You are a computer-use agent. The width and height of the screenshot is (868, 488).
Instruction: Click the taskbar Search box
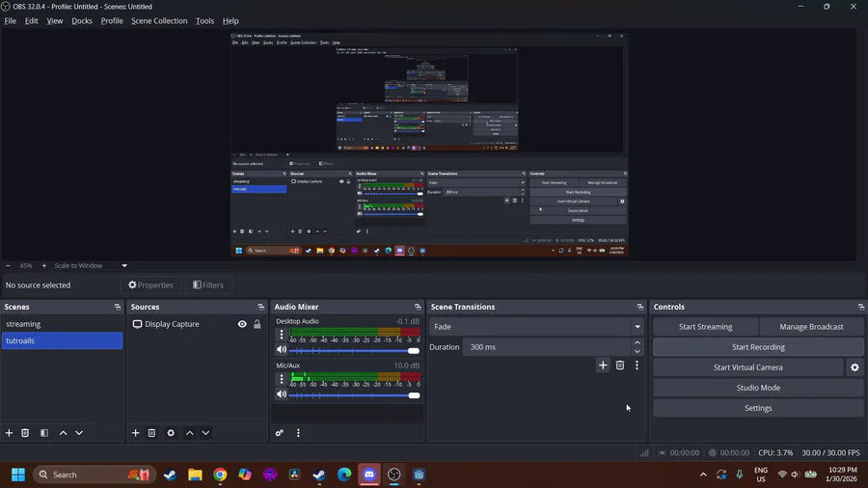(x=95, y=474)
